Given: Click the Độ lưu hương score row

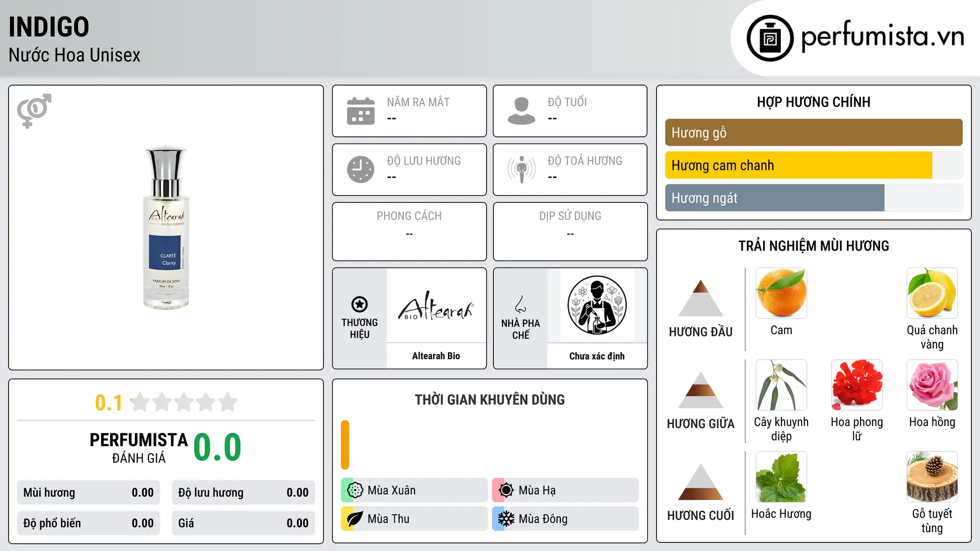Looking at the screenshot, I should 243,493.
